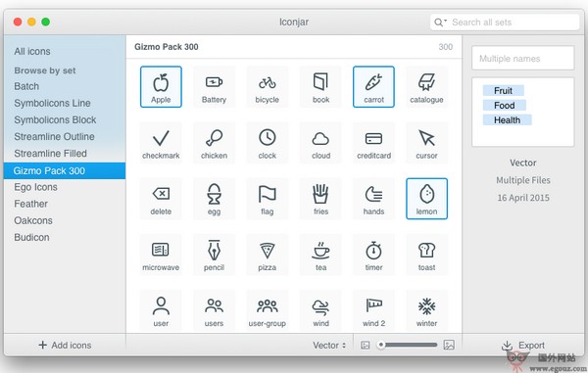The height and width of the screenshot is (373, 588).
Task: Open the Ego Icons set
Action: pyautogui.click(x=35, y=187)
